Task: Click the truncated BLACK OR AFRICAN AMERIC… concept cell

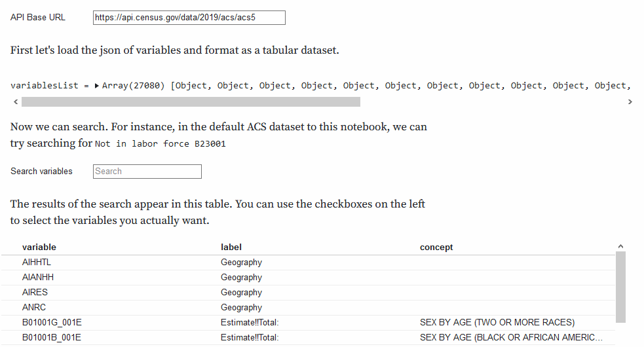Action: point(511,338)
